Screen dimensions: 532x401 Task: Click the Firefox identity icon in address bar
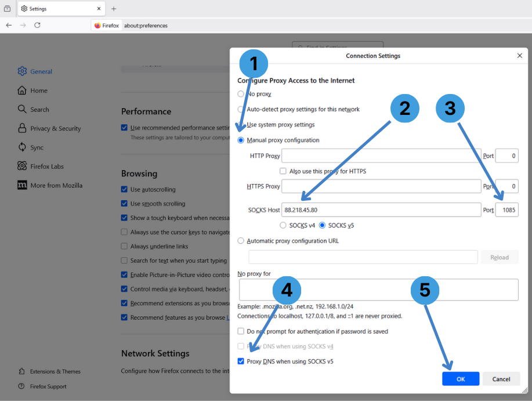pyautogui.click(x=107, y=26)
